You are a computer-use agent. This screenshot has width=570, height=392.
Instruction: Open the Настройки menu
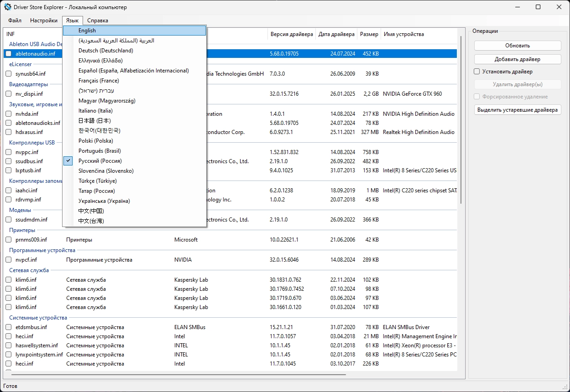pos(44,21)
